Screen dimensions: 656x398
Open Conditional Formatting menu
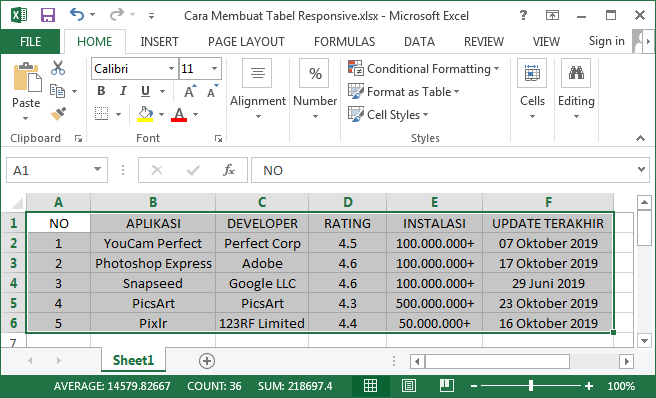tap(424, 69)
